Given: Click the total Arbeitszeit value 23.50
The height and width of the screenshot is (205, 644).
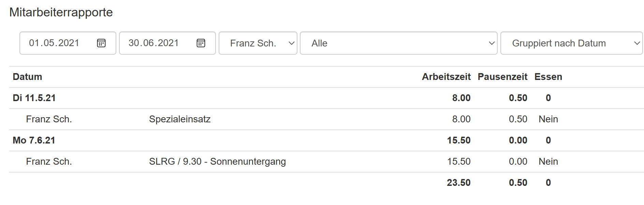Looking at the screenshot, I should [458, 183].
